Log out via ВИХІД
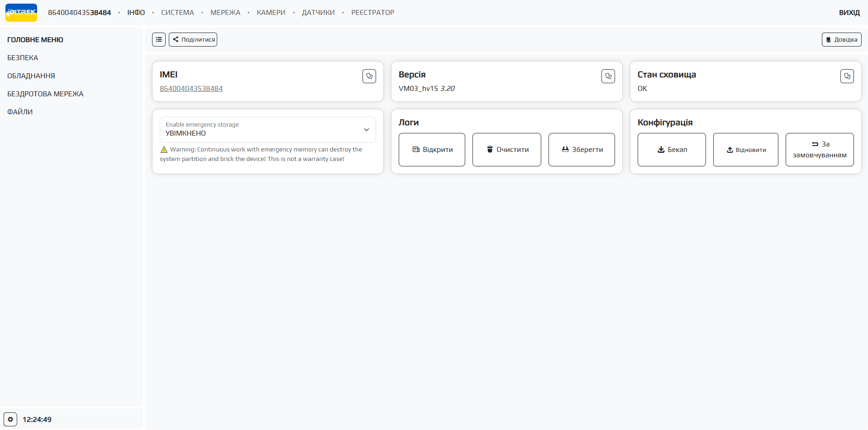The width and height of the screenshot is (868, 430). click(849, 13)
